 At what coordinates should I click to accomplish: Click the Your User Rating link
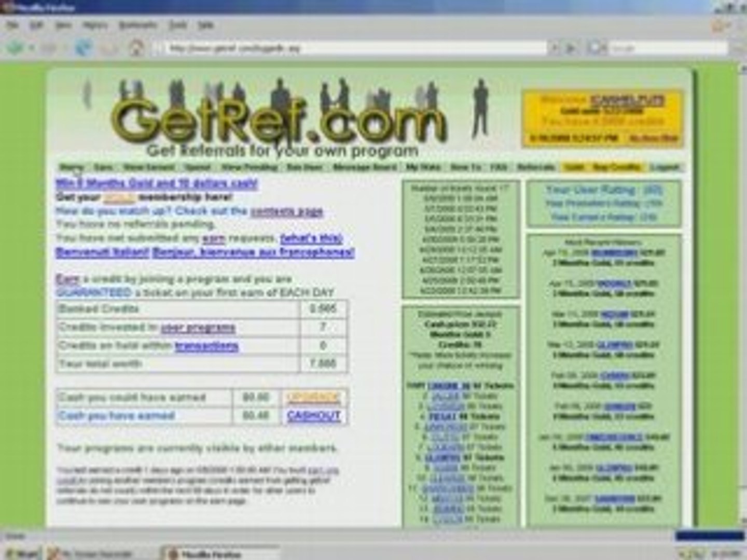coord(604,190)
